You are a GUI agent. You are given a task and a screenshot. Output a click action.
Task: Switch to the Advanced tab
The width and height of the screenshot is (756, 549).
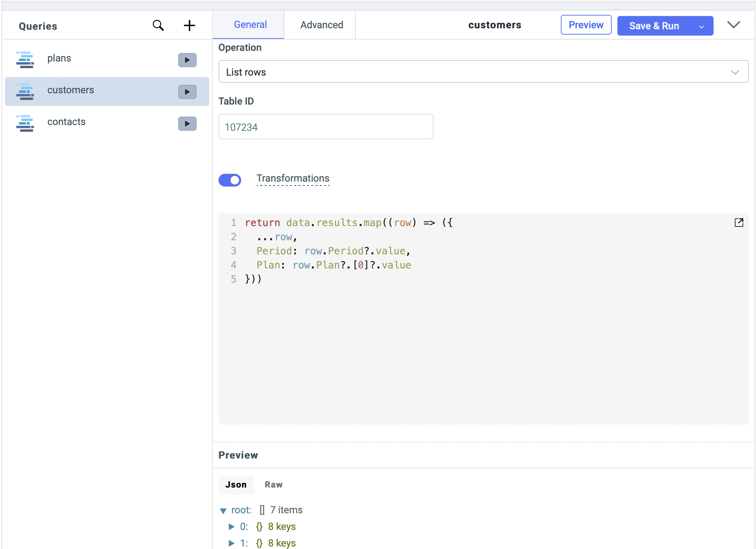tap(321, 25)
